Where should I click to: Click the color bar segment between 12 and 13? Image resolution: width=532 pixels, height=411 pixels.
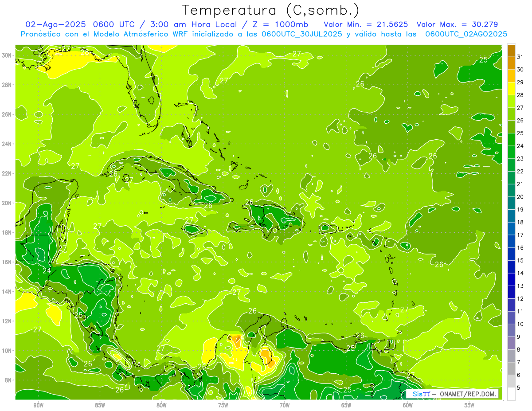coord(511,292)
